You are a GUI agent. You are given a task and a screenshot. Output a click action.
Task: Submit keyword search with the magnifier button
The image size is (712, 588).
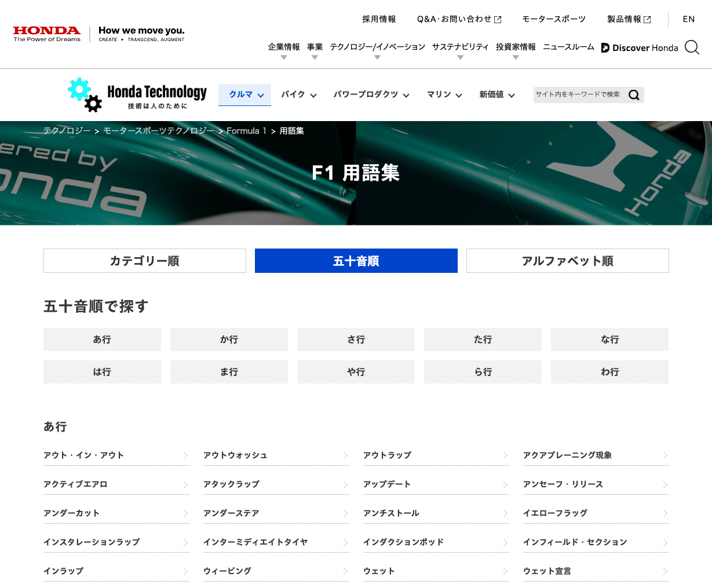(x=634, y=95)
